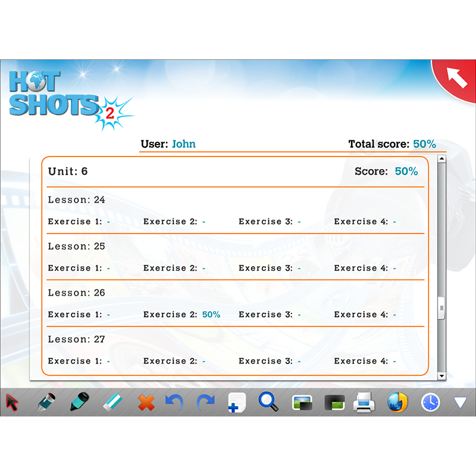
Task: Click the black screen curtain icon
Action: [335, 403]
